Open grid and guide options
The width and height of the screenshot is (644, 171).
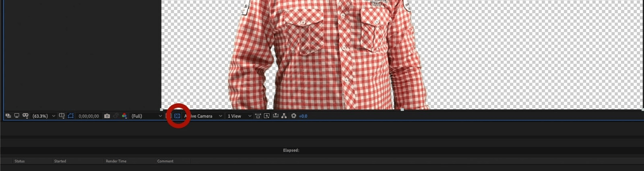tap(62, 116)
